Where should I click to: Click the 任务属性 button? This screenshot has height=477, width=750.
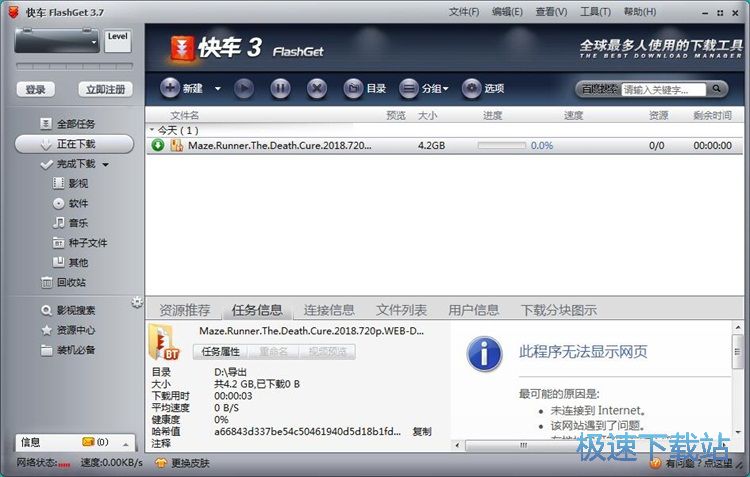point(221,352)
